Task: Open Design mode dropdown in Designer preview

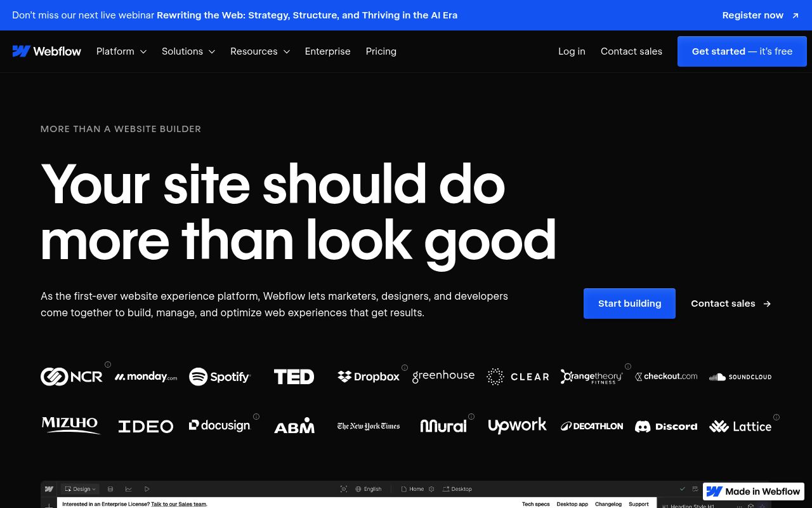Action: tap(81, 489)
